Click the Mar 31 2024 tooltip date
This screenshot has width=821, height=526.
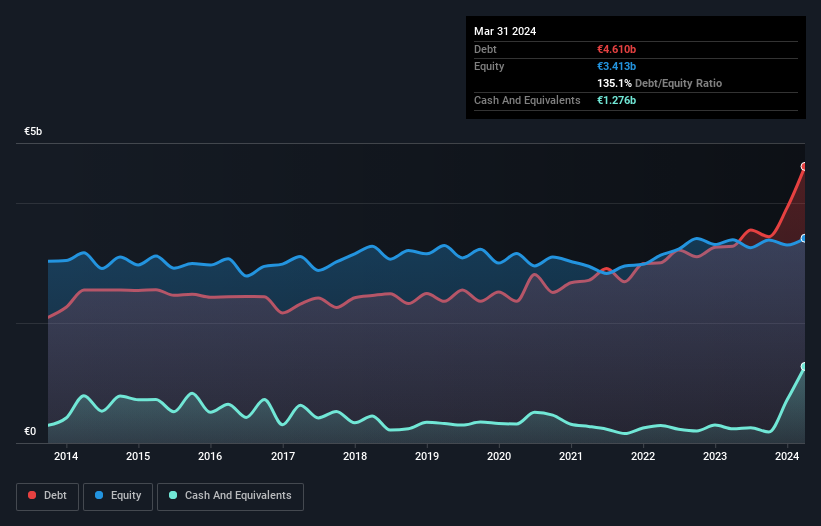click(x=505, y=31)
